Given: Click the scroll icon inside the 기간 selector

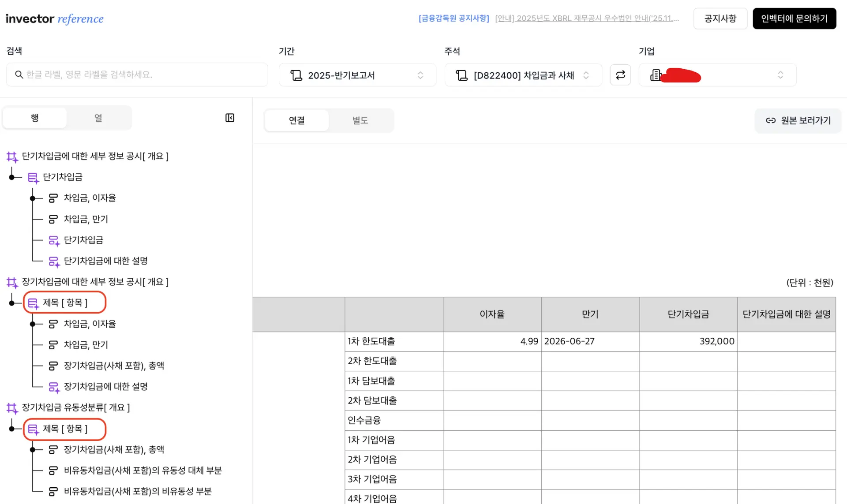Looking at the screenshot, I should (x=420, y=75).
